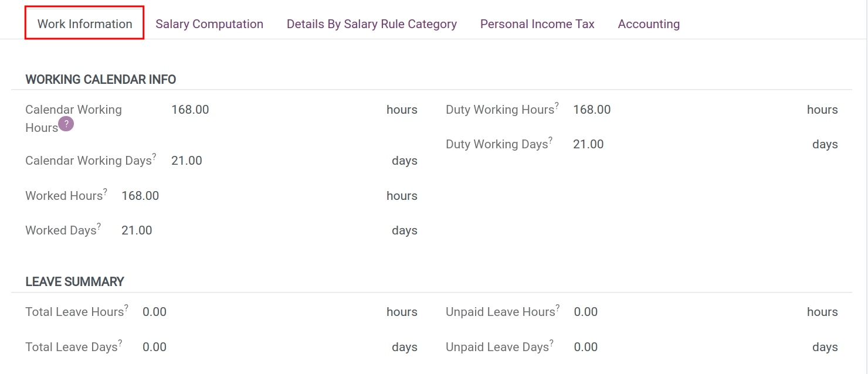The height and width of the screenshot is (374, 868).
Task: Click the Unpaid Leave Days value field
Action: [585, 346]
